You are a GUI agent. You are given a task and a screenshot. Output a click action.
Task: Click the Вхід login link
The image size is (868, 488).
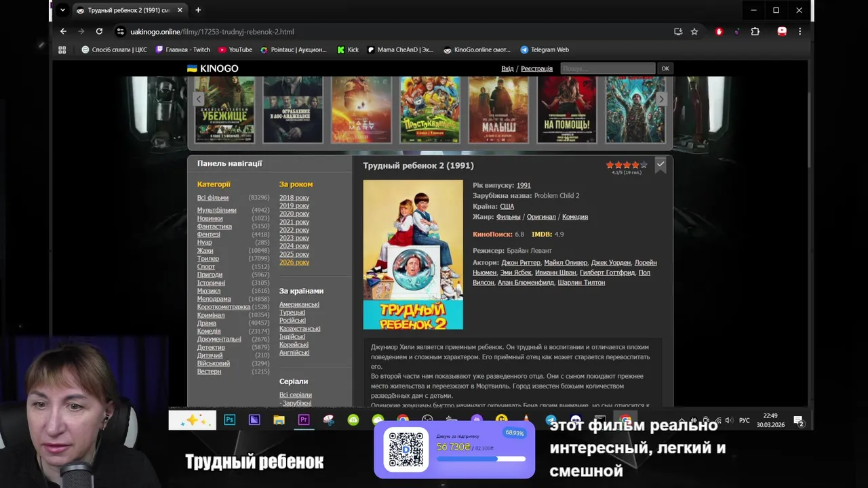tap(507, 68)
